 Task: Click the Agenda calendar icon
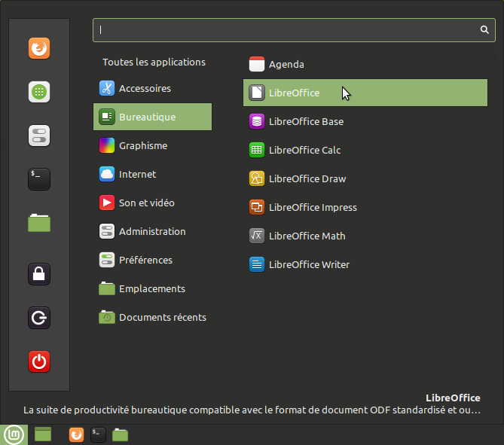[x=257, y=64]
